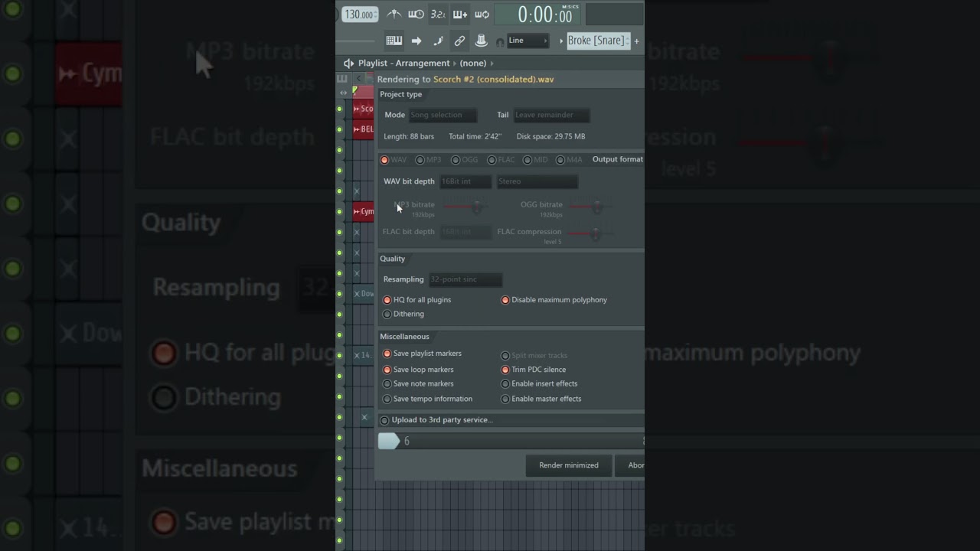The width and height of the screenshot is (980, 551).
Task: Toggle HQ for all plugins
Action: pyautogui.click(x=416, y=300)
